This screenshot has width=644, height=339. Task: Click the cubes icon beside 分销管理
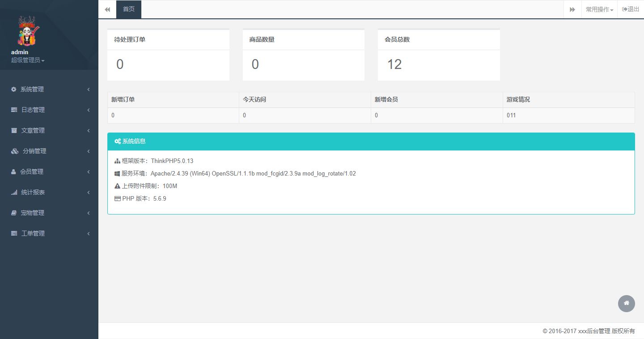[15, 151]
